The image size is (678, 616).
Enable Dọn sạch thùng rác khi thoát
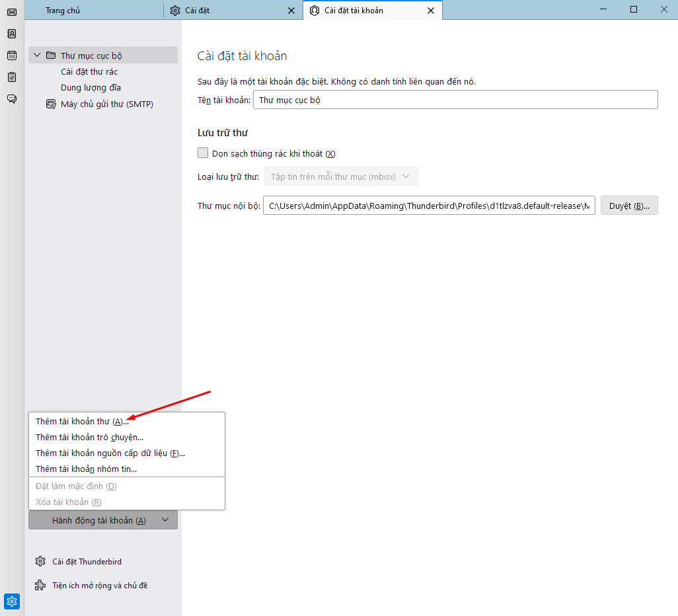(203, 153)
